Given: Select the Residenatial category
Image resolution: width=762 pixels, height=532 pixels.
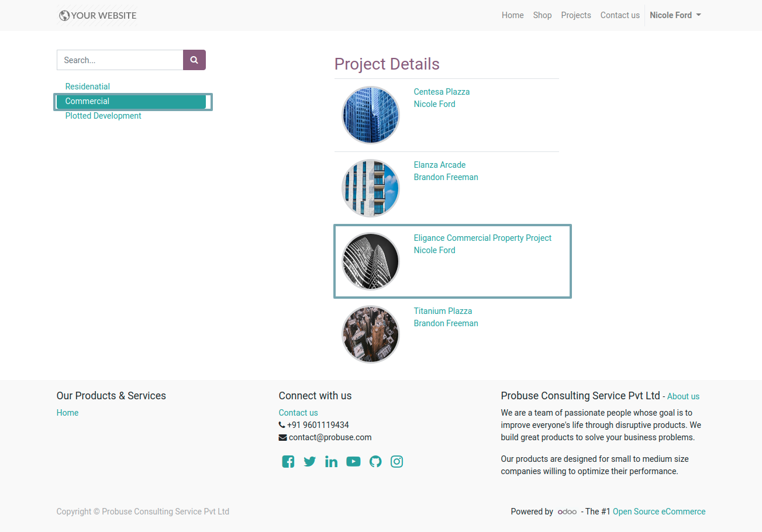Looking at the screenshot, I should (x=88, y=87).
